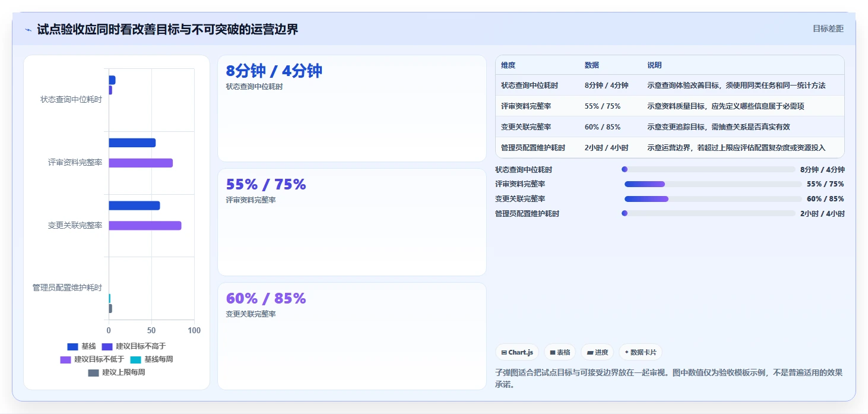Click the progress value 2小时 / 4小时
868x414 pixels.
pyautogui.click(x=822, y=214)
